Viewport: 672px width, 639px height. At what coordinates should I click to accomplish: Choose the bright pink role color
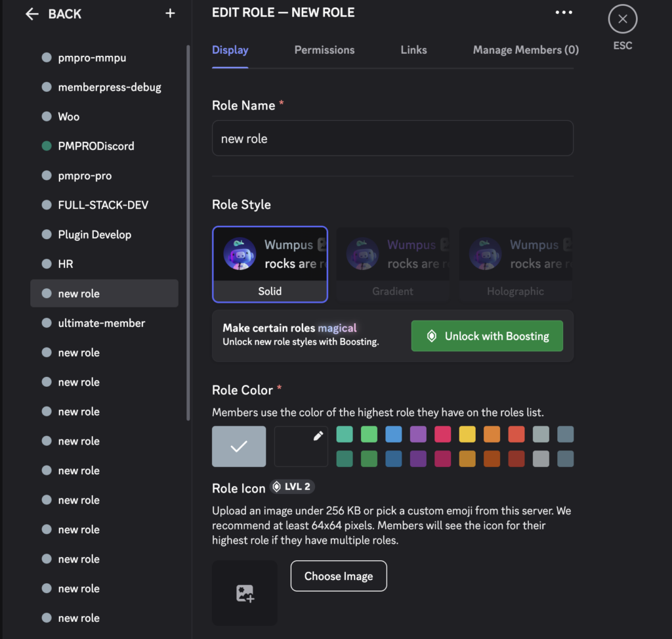[443, 434]
